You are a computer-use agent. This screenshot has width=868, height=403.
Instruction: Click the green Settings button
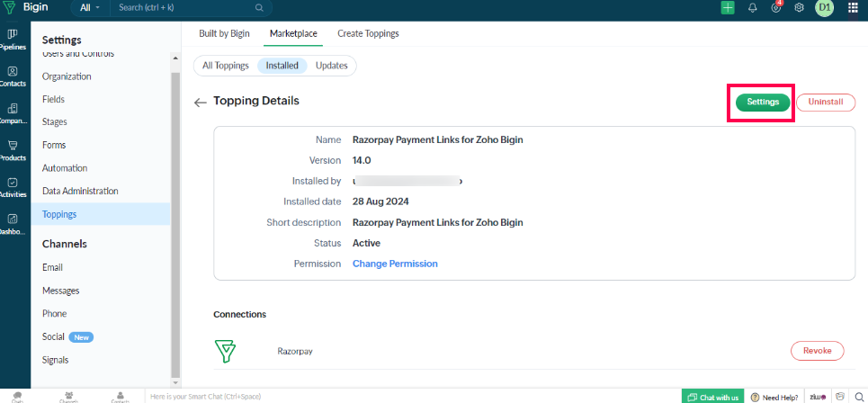click(x=763, y=103)
